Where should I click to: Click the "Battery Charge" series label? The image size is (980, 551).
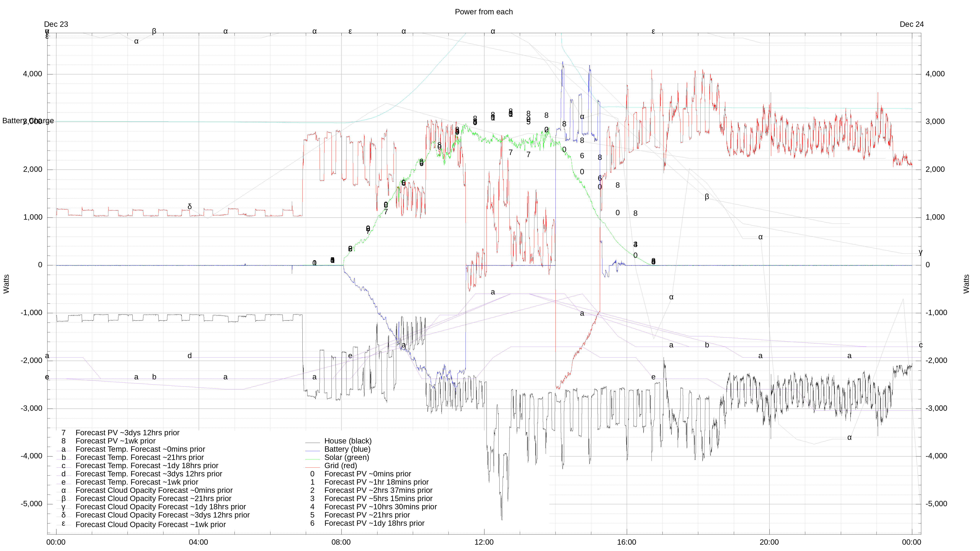pyautogui.click(x=28, y=121)
